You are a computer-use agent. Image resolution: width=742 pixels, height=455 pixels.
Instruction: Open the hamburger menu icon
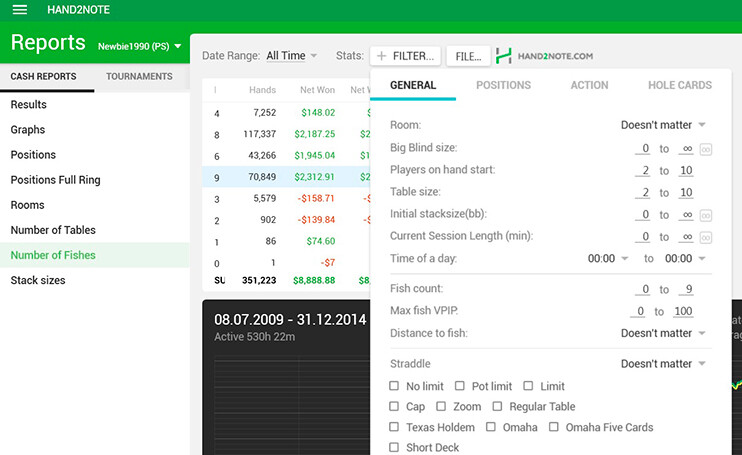point(19,10)
